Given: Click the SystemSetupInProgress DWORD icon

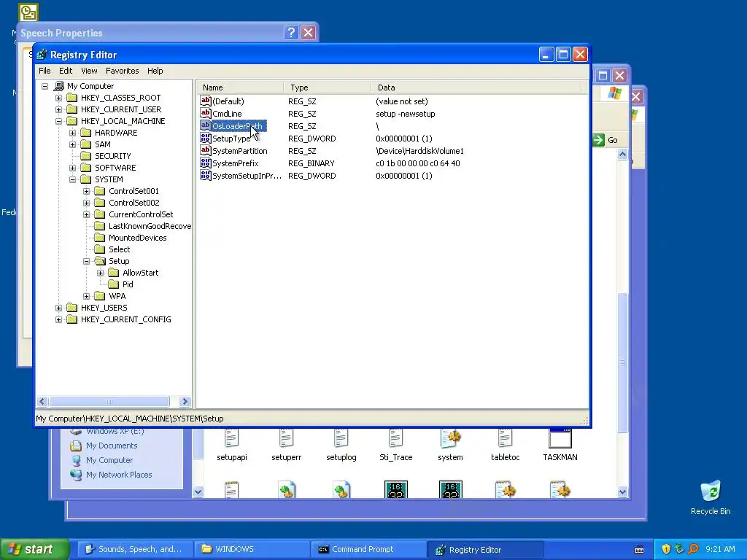Looking at the screenshot, I should pos(205,175).
